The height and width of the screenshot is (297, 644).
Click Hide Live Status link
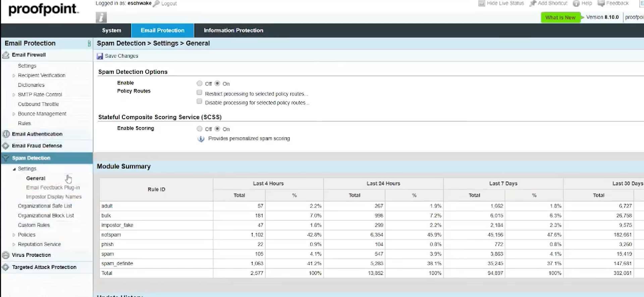tap(505, 3)
